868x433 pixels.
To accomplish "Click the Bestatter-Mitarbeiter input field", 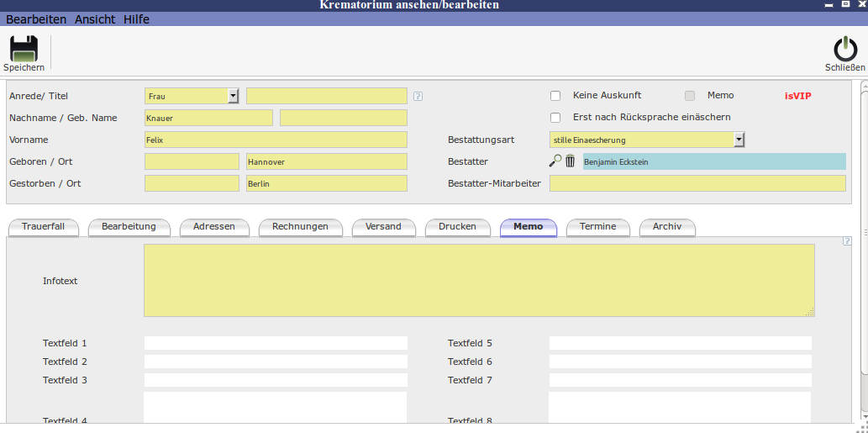I will 697,183.
